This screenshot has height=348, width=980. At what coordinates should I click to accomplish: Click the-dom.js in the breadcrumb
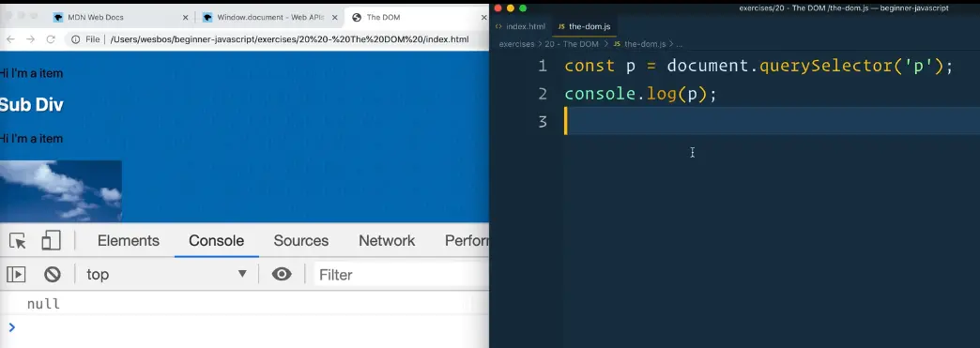645,44
